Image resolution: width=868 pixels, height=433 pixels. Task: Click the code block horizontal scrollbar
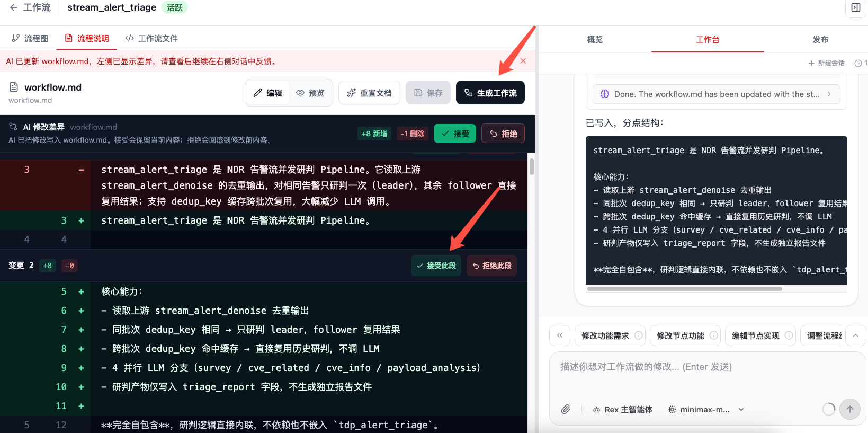click(685, 289)
